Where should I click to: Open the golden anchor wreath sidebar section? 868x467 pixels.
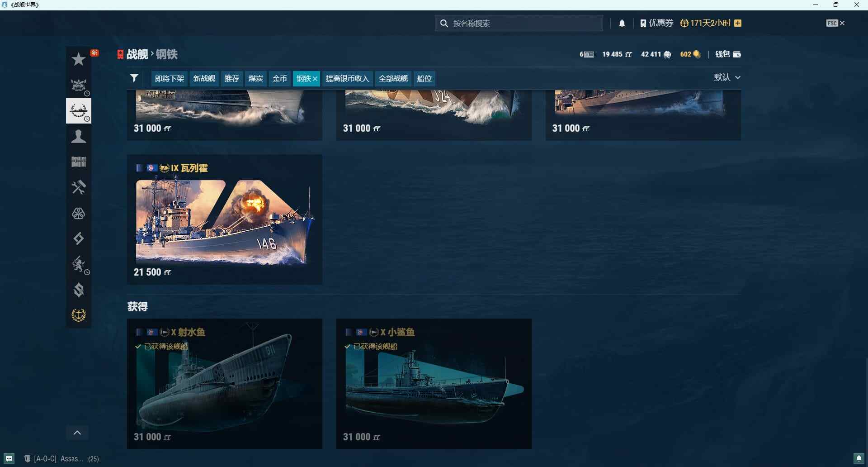(x=79, y=315)
